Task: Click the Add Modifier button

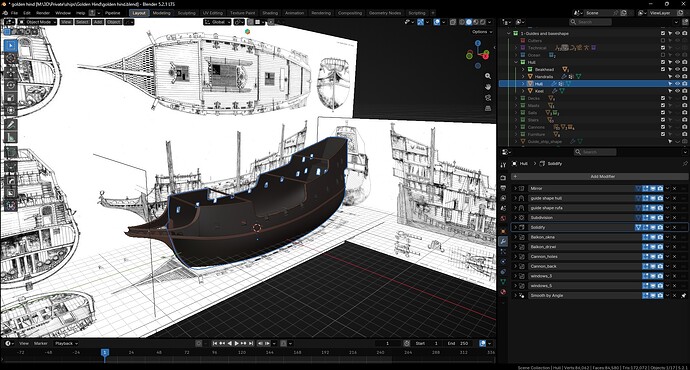Action: 599,176
